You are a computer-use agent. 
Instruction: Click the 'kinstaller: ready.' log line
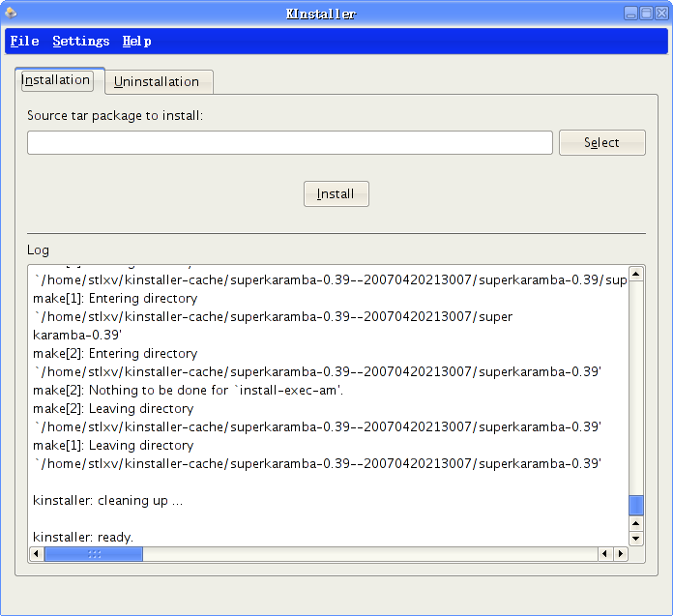tap(83, 537)
